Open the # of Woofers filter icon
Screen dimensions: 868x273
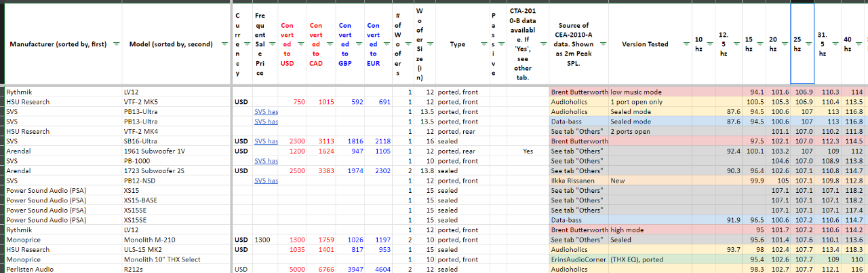point(410,44)
